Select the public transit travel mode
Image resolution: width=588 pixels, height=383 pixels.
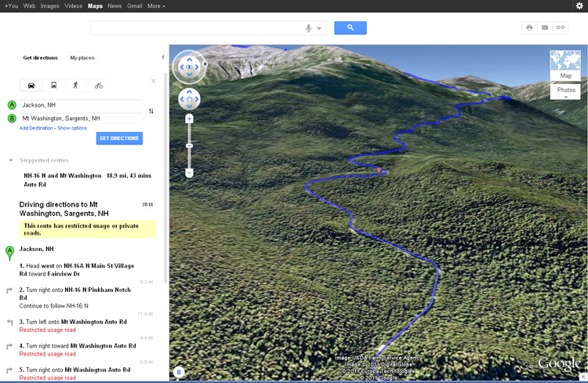click(x=53, y=85)
